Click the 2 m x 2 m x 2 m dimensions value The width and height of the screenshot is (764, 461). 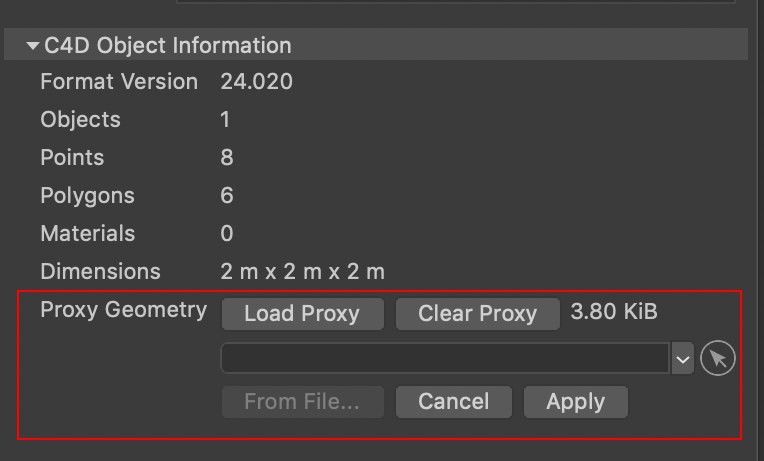coord(302,272)
